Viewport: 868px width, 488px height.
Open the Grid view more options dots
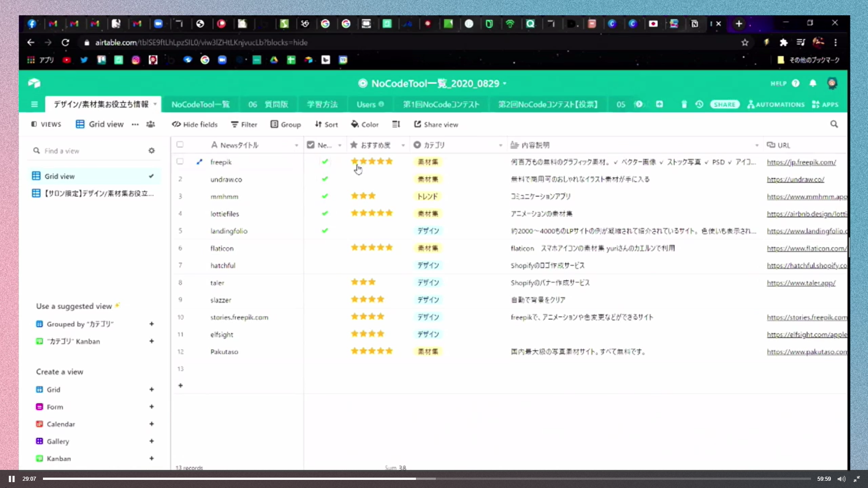[135, 124]
